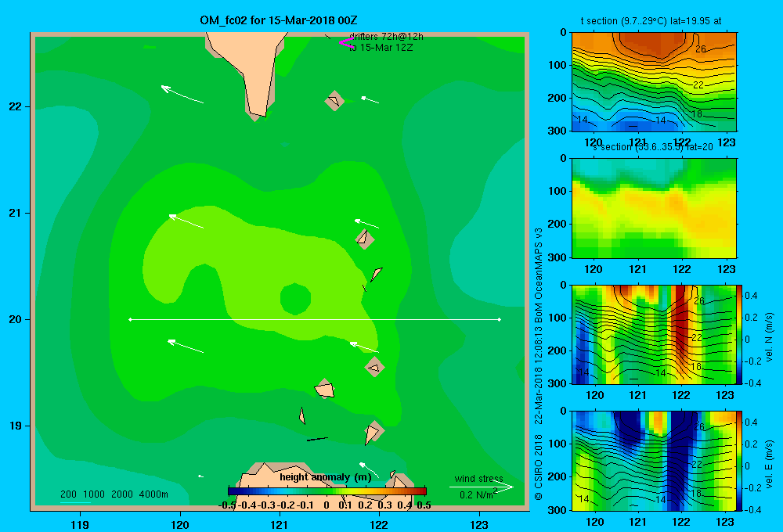This screenshot has height=532, width=783.
Task: Click the 'vel. N (m/s)' axis label
Action: (769, 337)
